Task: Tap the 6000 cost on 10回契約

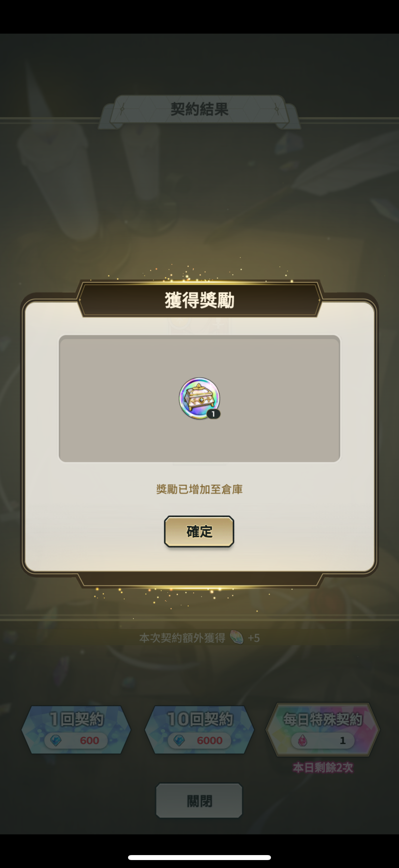Action: [209, 740]
